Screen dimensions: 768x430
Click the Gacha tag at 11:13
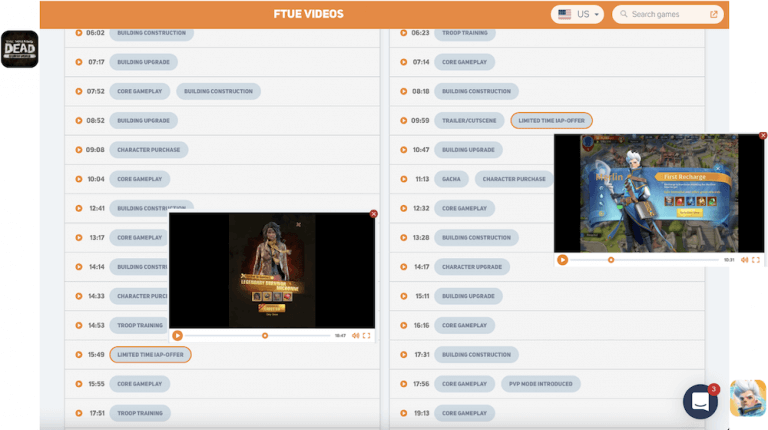point(451,179)
